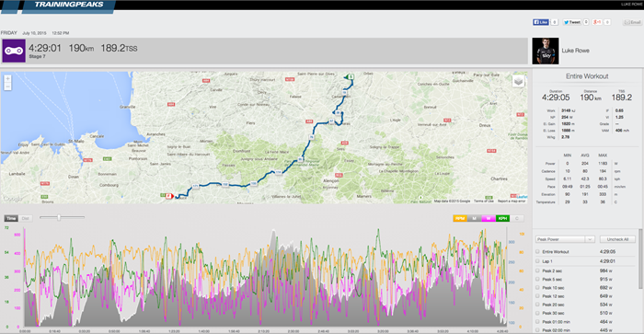
Task: Check the Peak 2 sec checkbox
Action: [x=537, y=271]
